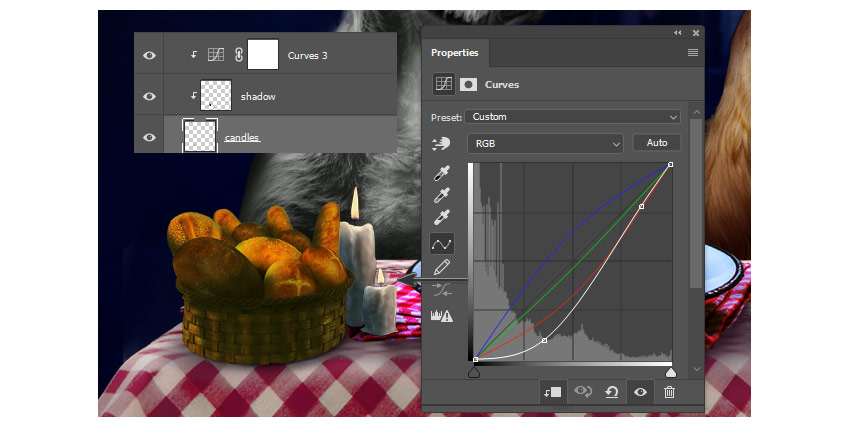Screen dimensions: 850x428
Task: Hide the candles layer
Action: coord(149,137)
